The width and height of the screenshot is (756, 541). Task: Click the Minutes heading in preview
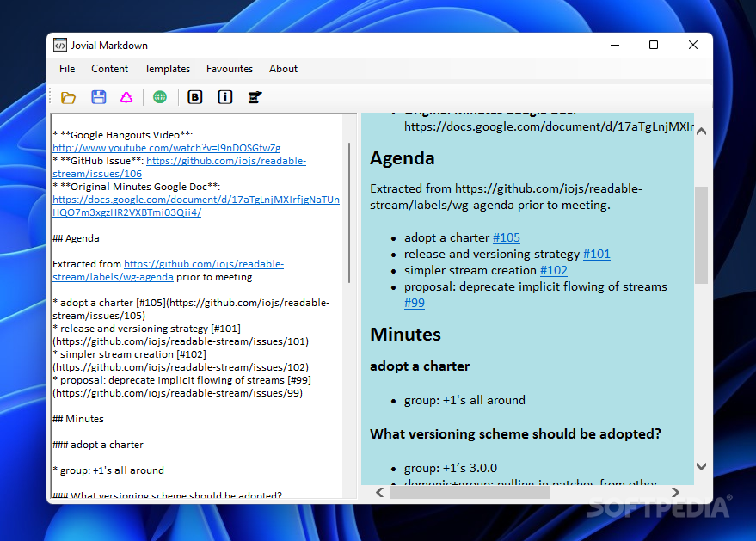click(405, 334)
